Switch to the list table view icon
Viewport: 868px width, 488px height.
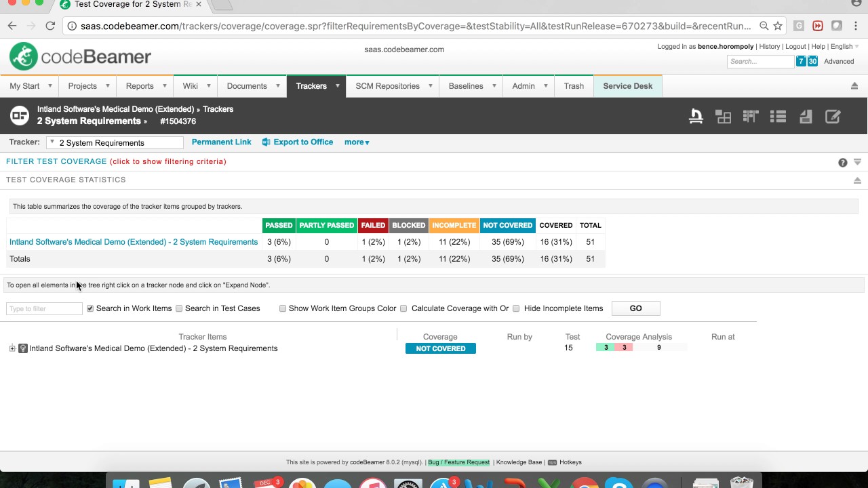tap(778, 117)
